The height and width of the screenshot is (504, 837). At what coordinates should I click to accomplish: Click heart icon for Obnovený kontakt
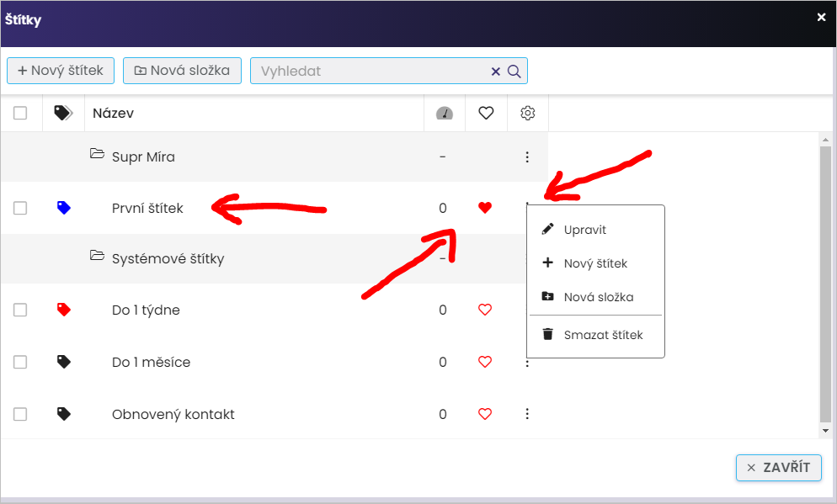484,414
